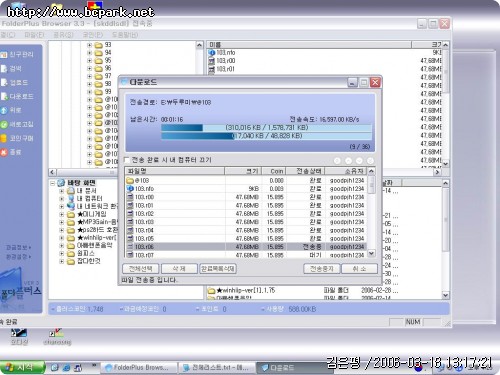The width and height of the screenshot is (500, 375).
Task: Open 코인구매 coin purchase sidebar item
Action: point(17,138)
